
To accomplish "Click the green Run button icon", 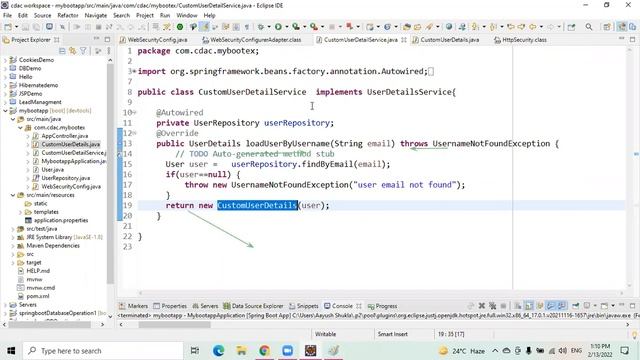I will 278,27.
